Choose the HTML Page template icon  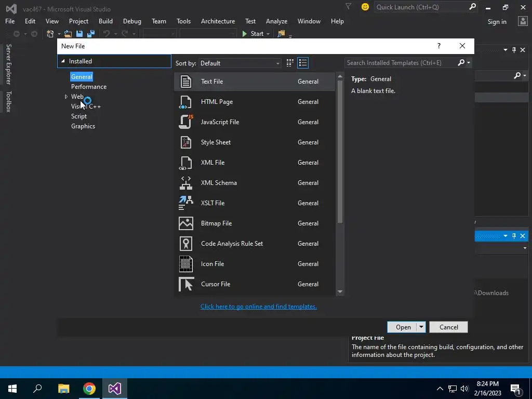(186, 102)
